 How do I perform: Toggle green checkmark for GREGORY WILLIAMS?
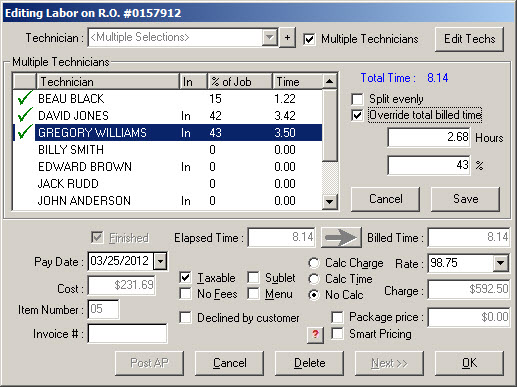pyautogui.click(x=25, y=132)
